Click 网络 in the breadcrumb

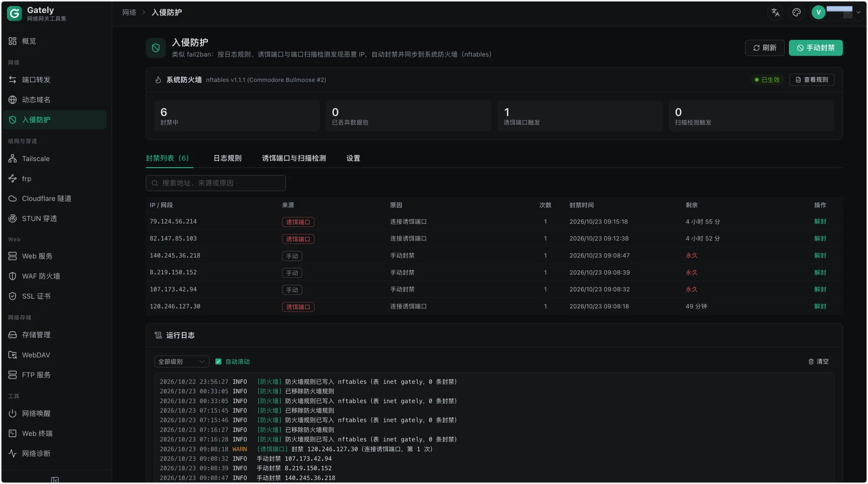pyautogui.click(x=129, y=13)
